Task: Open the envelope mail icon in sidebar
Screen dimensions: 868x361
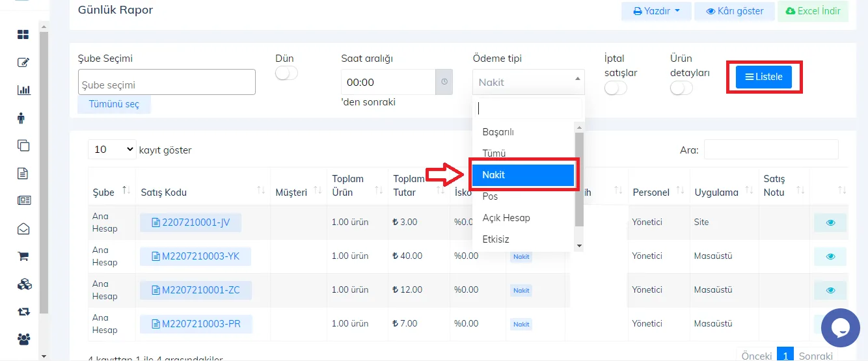Action: (23, 229)
